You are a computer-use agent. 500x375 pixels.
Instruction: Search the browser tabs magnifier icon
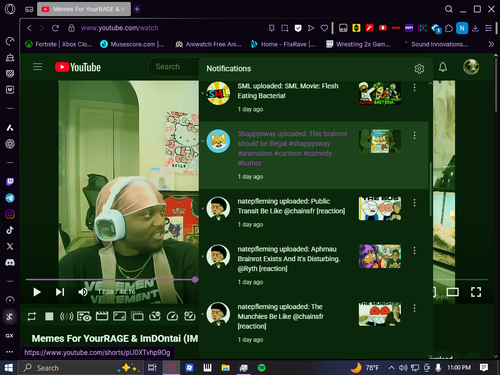pos(449,9)
